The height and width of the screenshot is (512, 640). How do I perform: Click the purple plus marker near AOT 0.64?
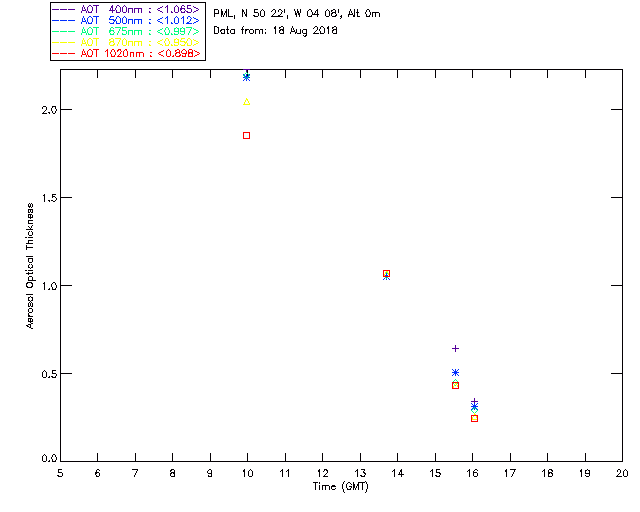tap(456, 348)
